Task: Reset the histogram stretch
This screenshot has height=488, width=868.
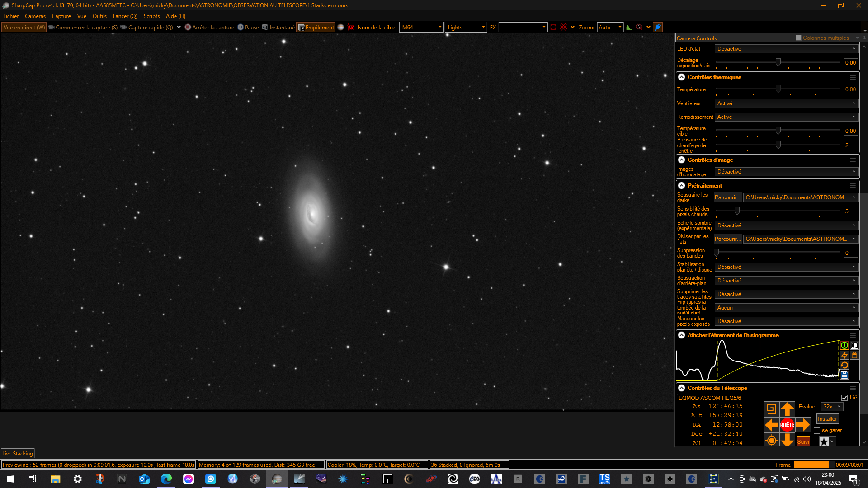Action: (844, 365)
